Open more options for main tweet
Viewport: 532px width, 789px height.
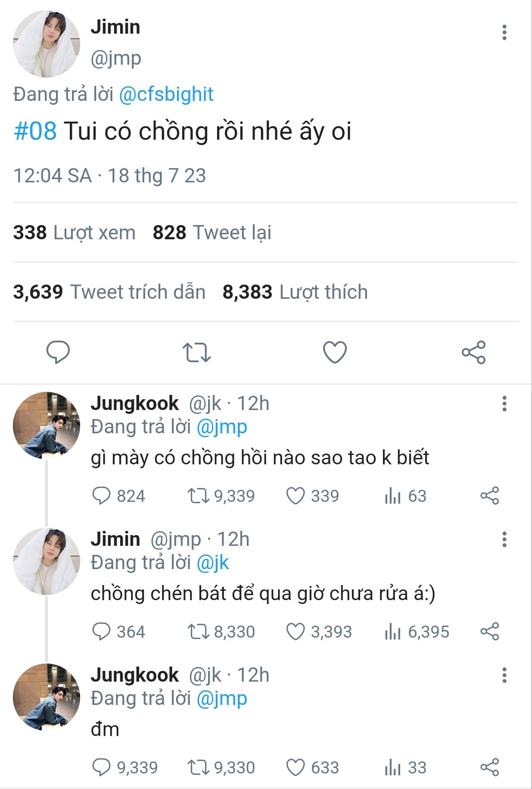[x=504, y=33]
